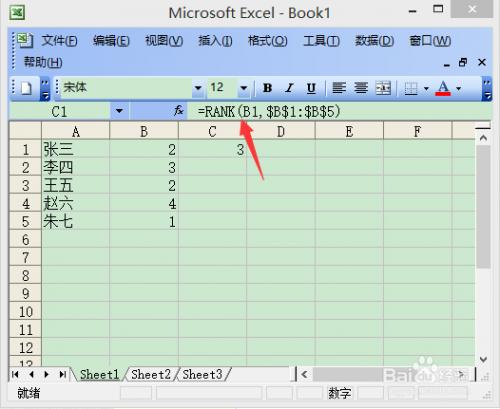
Task: Open the 帮助(H) menu
Action: point(43,62)
